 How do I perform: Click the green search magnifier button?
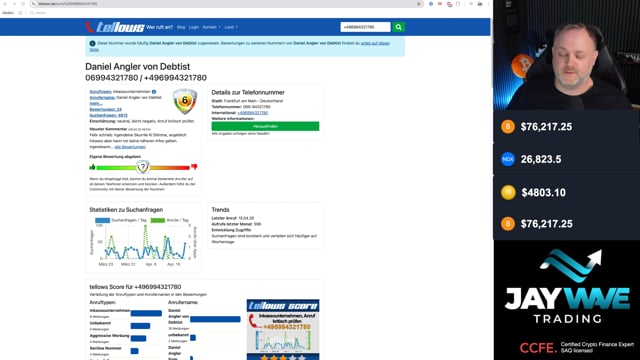398,27
